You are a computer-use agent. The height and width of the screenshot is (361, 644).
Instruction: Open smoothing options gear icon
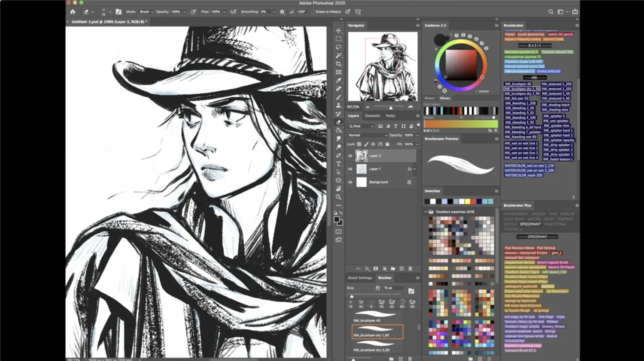[x=282, y=12]
